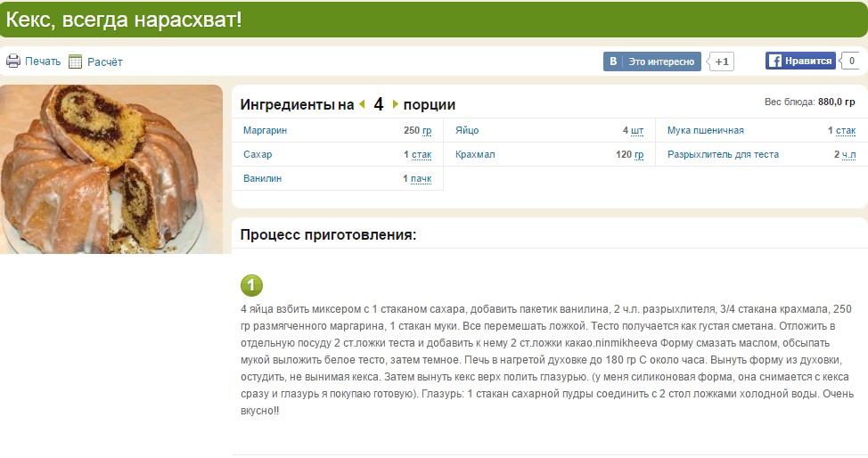This screenshot has height=458, width=868.
Task: Click the Печать print link text
Action: click(x=43, y=61)
